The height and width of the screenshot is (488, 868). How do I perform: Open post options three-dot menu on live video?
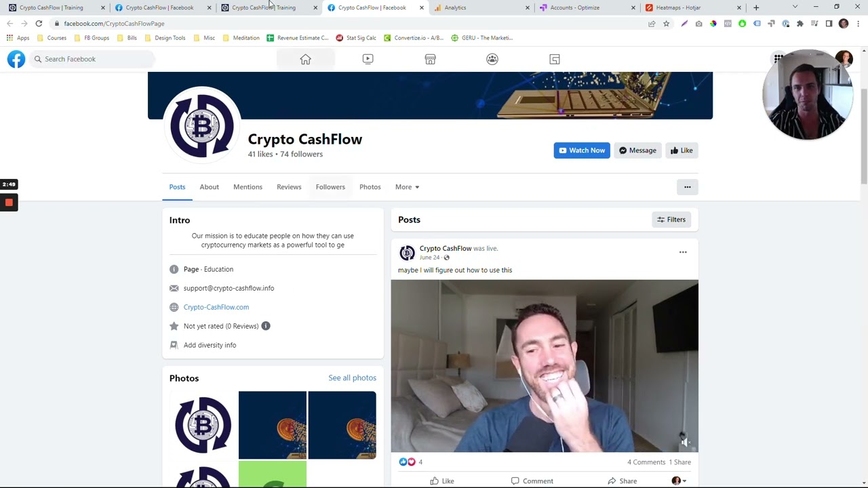(x=683, y=252)
